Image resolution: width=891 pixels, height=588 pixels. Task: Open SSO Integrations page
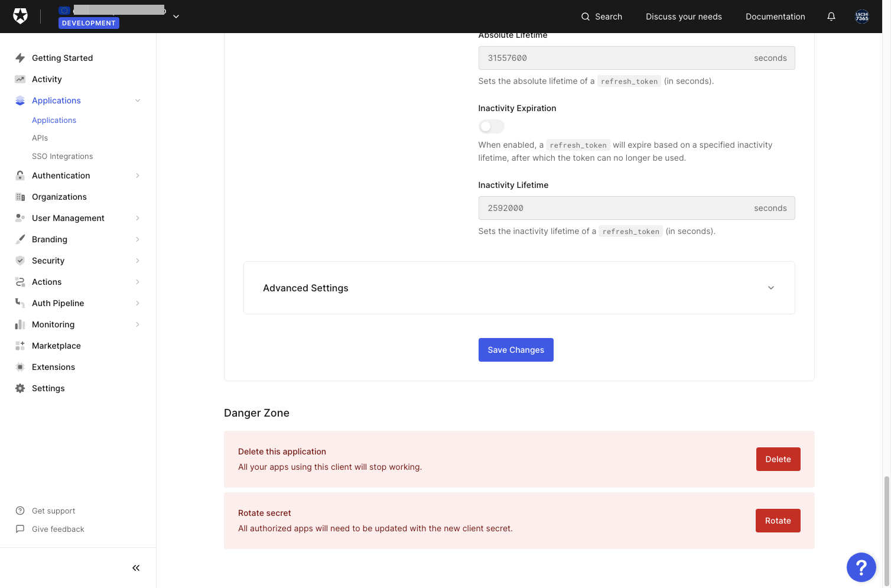click(x=63, y=156)
